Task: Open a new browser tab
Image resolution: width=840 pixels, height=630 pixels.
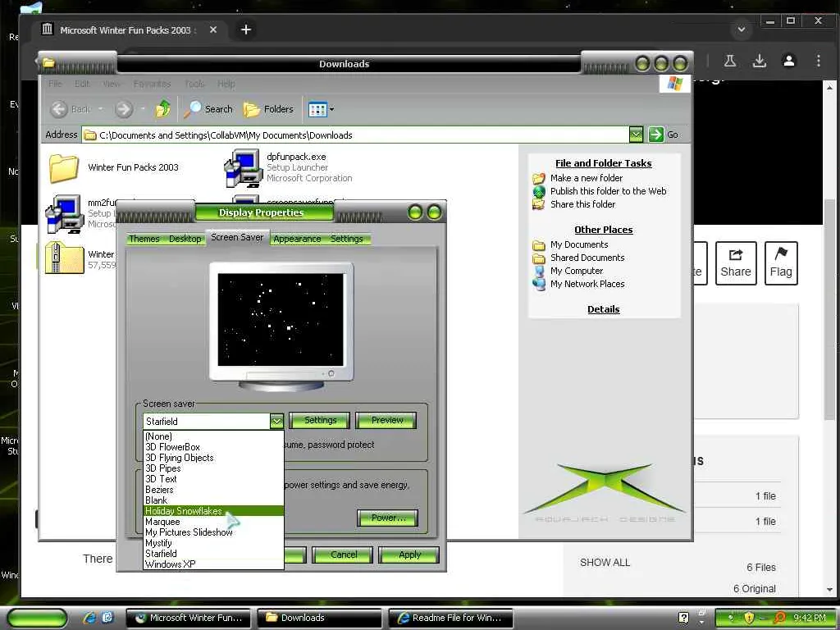Action: [x=246, y=30]
